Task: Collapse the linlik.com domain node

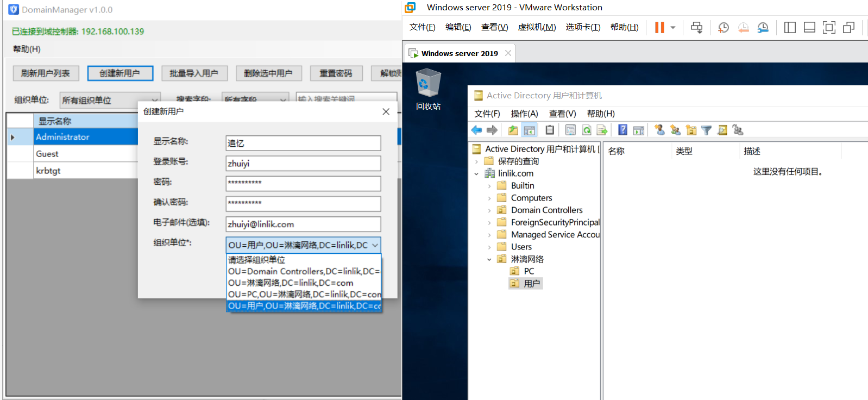Action: point(476,174)
